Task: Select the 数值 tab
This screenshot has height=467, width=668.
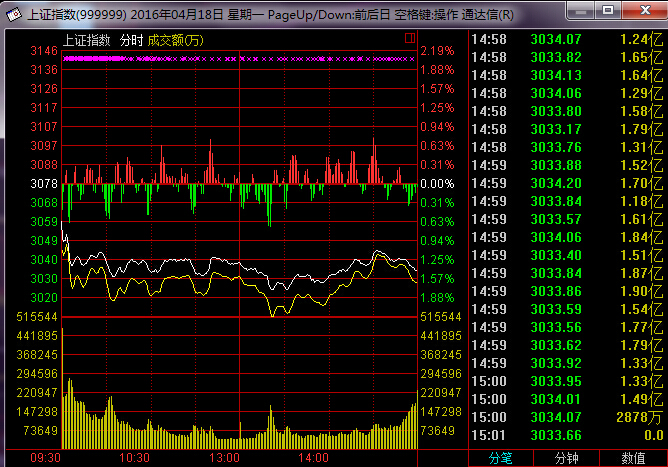Action: tap(633, 458)
